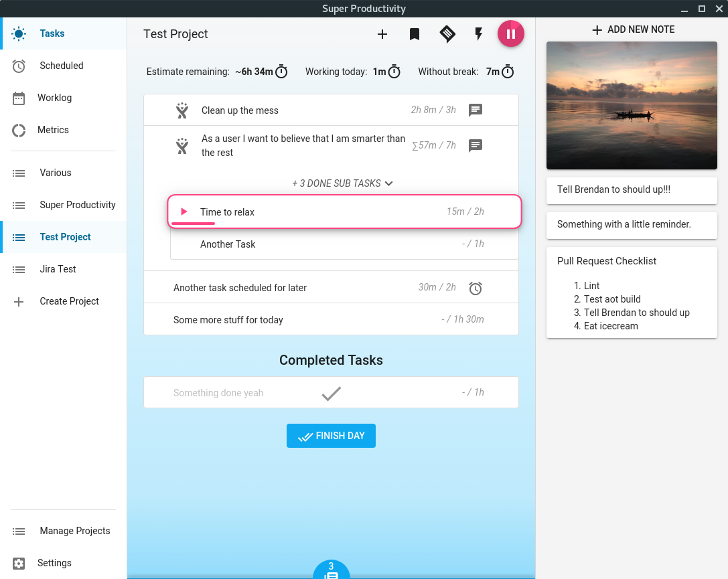Open notes icon for smarter than the rest task
Viewport: 728px width, 579px height.
(476, 146)
